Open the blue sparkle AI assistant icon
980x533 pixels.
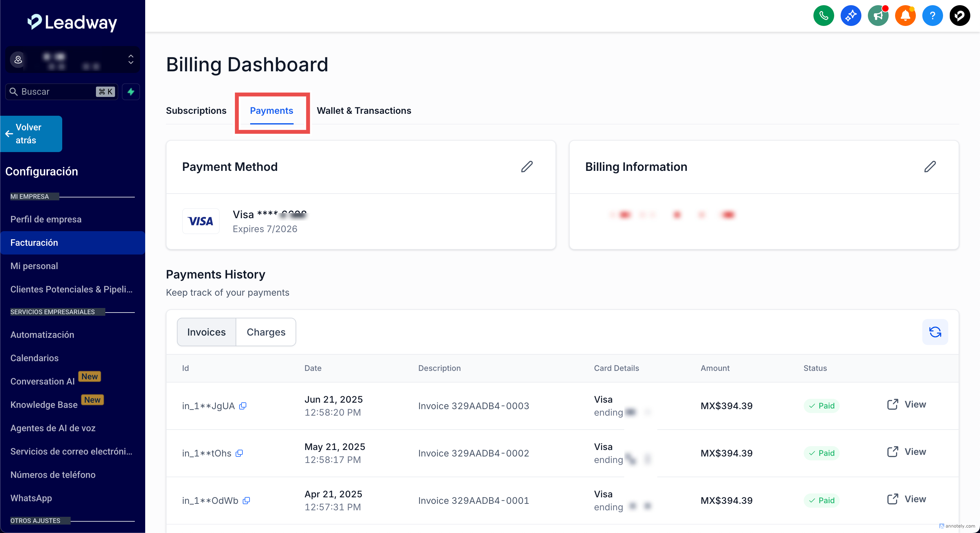851,16
